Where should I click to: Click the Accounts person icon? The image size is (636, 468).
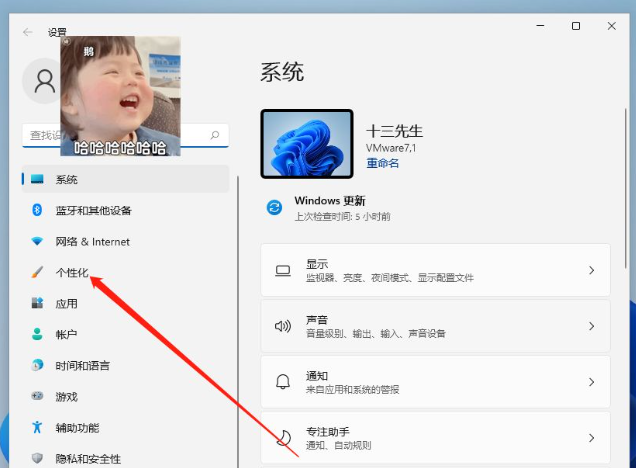(x=38, y=334)
